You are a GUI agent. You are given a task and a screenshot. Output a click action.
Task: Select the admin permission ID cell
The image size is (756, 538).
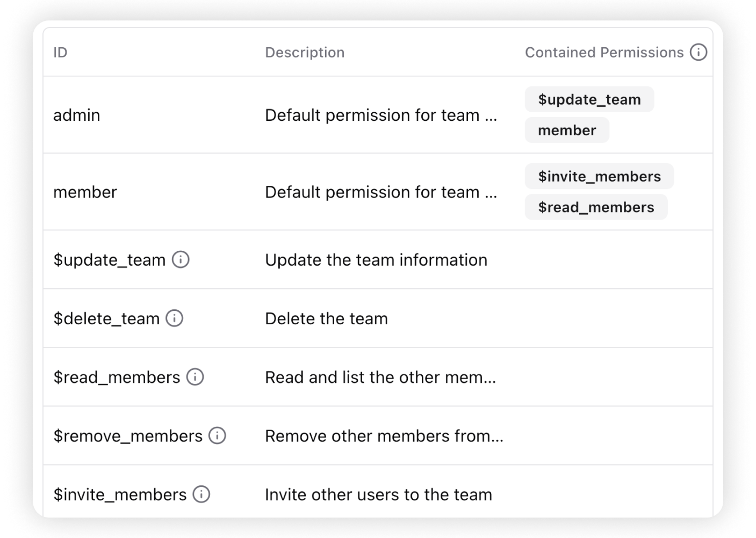pyautogui.click(x=76, y=115)
